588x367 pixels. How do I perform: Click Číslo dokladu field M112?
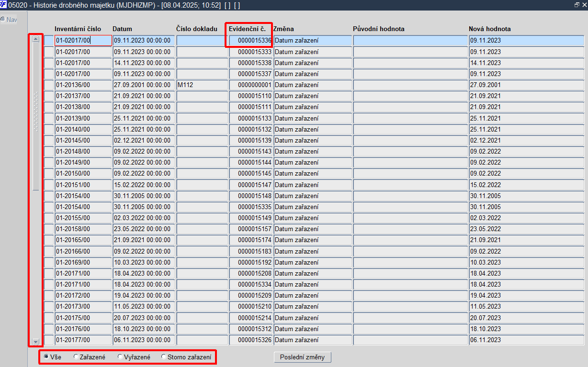tap(202, 85)
